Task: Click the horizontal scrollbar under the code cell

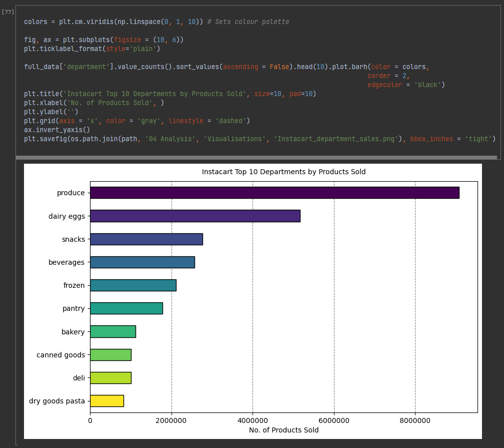Action: pyautogui.click(x=256, y=157)
